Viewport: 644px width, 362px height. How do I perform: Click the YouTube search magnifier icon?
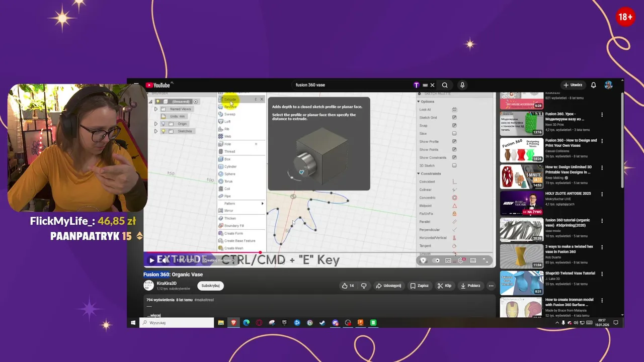tap(445, 85)
